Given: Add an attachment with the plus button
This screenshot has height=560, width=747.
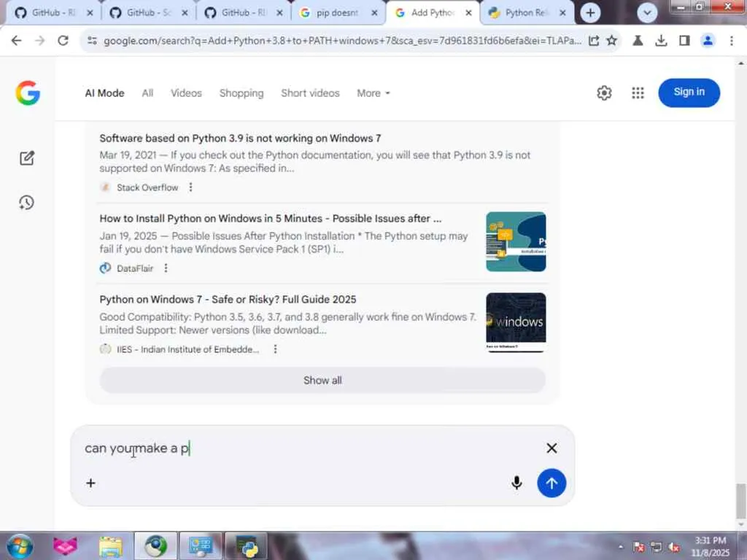Looking at the screenshot, I should [x=90, y=483].
